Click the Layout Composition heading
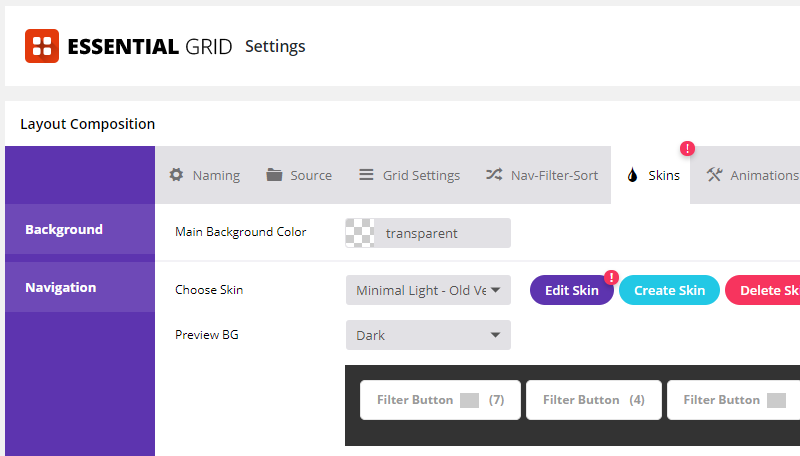 (88, 124)
